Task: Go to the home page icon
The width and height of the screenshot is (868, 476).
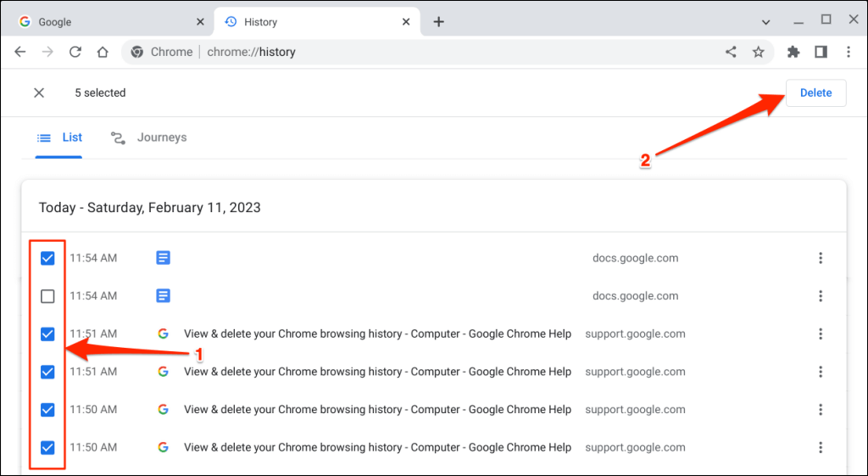Action: coord(103,52)
